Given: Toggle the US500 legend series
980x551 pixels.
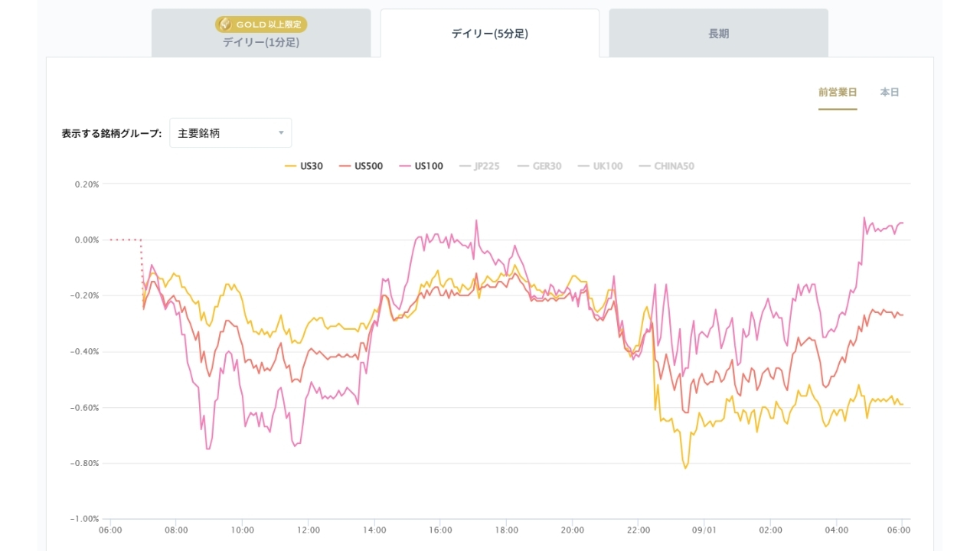Looking at the screenshot, I should coord(361,166).
